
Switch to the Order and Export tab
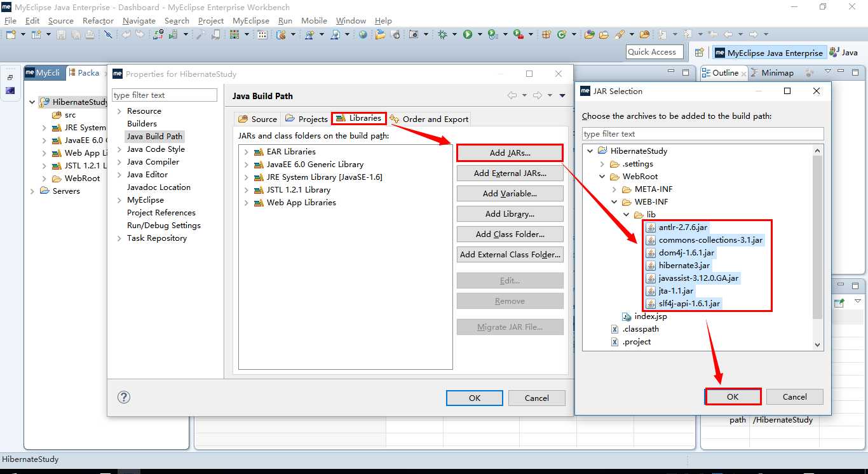429,119
